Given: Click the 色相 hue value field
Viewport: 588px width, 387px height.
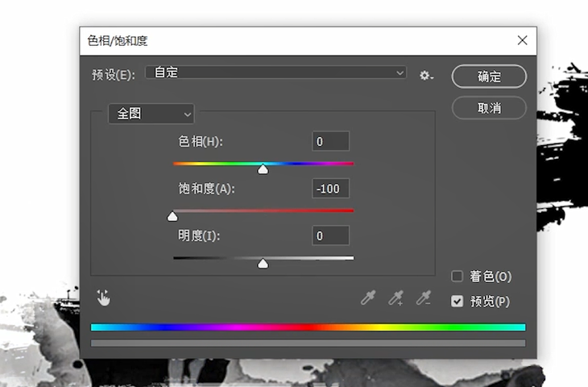Looking at the screenshot, I should coord(331,142).
